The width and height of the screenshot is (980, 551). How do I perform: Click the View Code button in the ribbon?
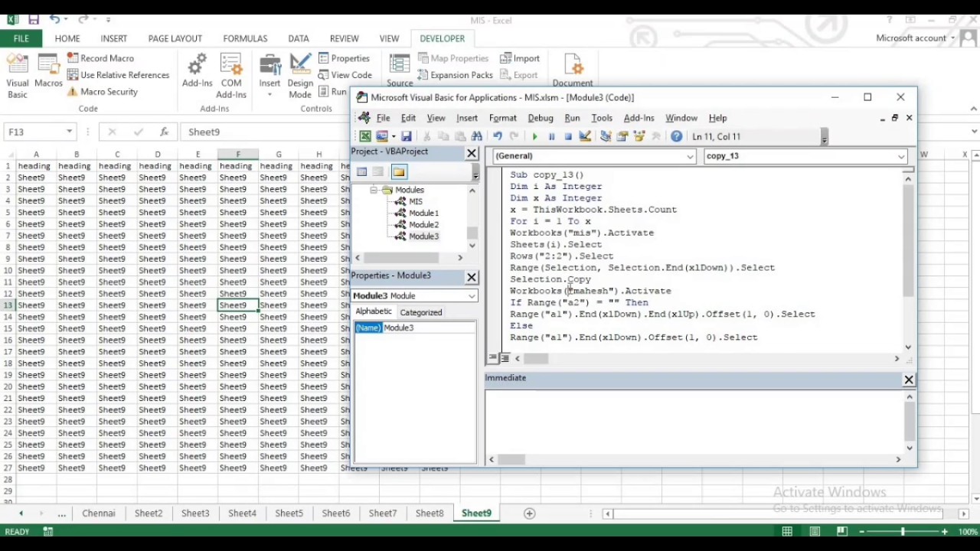click(x=345, y=75)
